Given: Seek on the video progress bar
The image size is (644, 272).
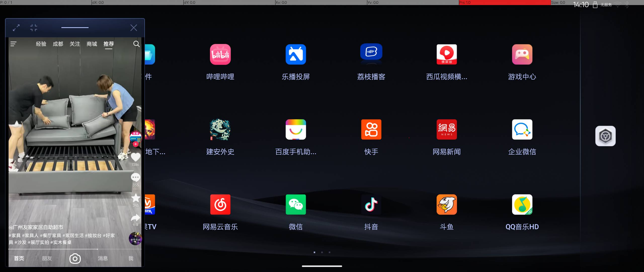Looking at the screenshot, I should coord(75,249).
